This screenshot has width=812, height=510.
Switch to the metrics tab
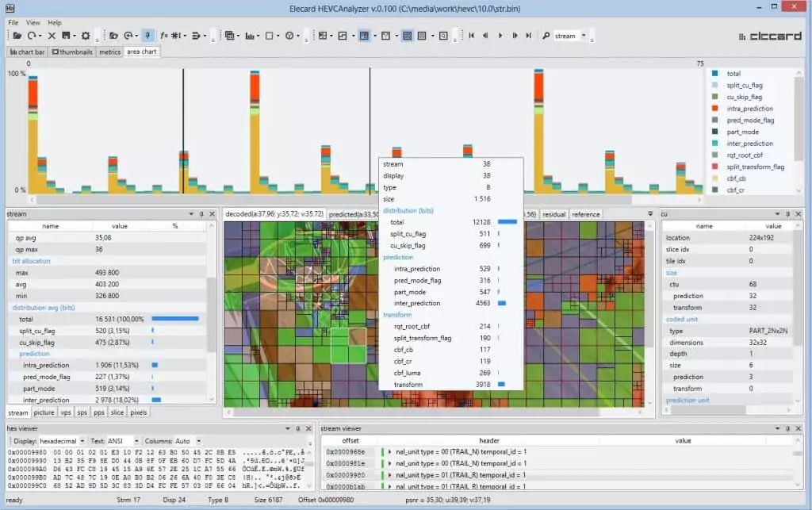[x=109, y=52]
